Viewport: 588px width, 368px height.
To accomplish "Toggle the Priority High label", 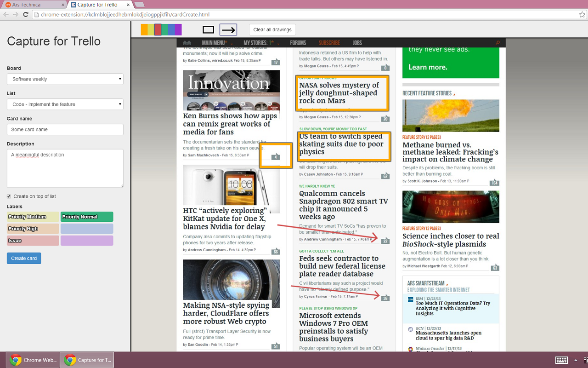I will pyautogui.click(x=33, y=229).
